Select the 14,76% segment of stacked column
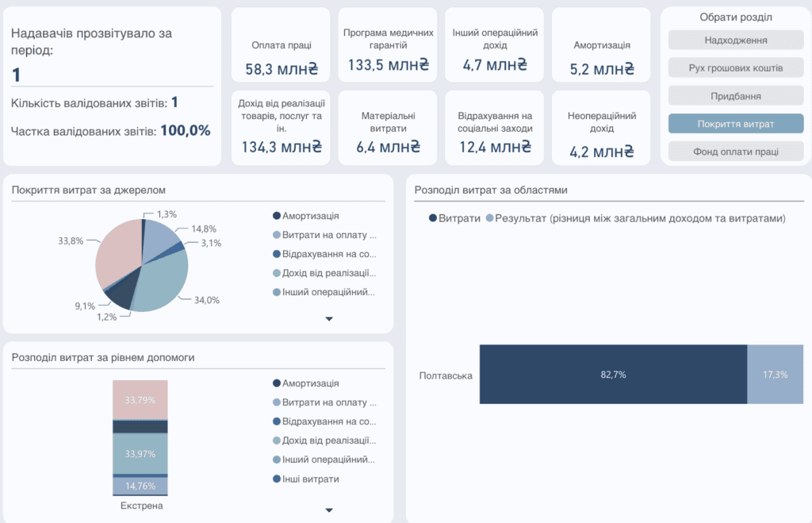This screenshot has width=812, height=523. pyautogui.click(x=140, y=486)
